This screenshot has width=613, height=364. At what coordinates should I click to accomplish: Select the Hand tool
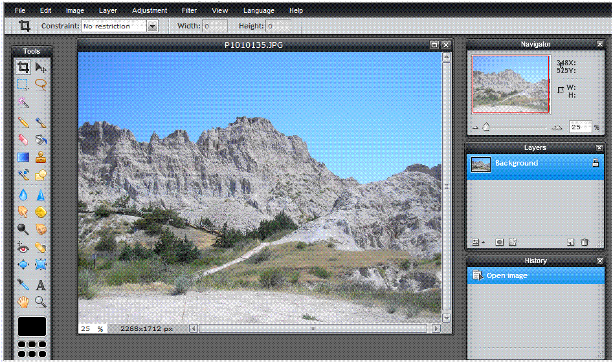[x=23, y=301]
